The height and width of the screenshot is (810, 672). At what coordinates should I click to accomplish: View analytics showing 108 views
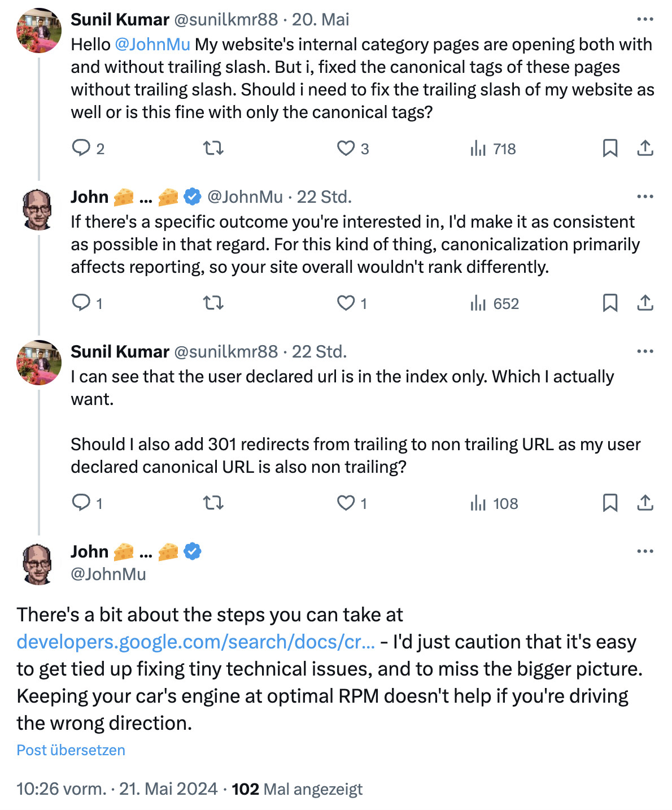click(494, 503)
